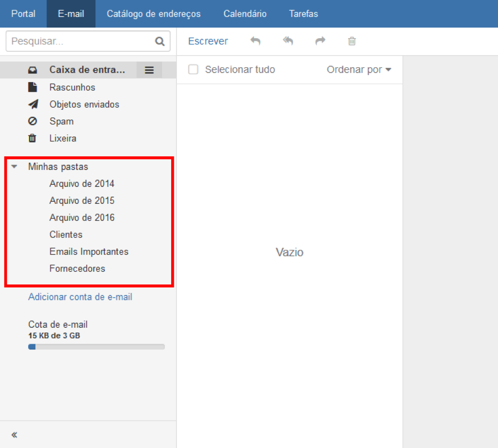Click Escrever to compose an email
Image resolution: width=498 pixels, height=448 pixels.
tap(208, 41)
